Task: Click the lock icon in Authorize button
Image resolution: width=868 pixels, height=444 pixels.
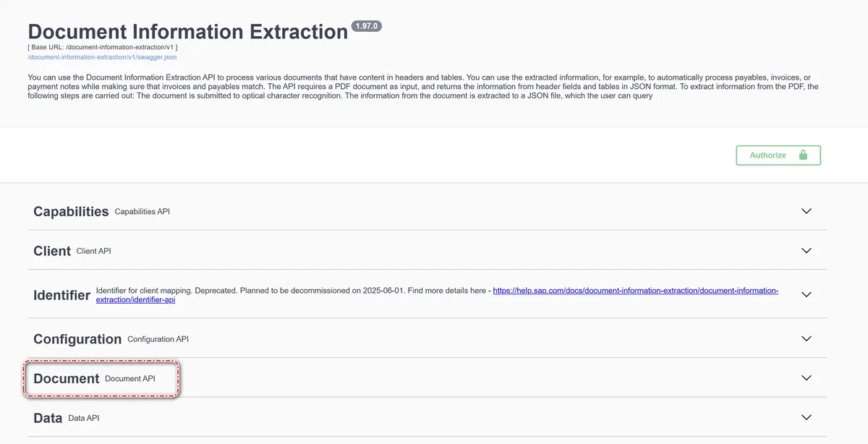Action: coord(802,155)
